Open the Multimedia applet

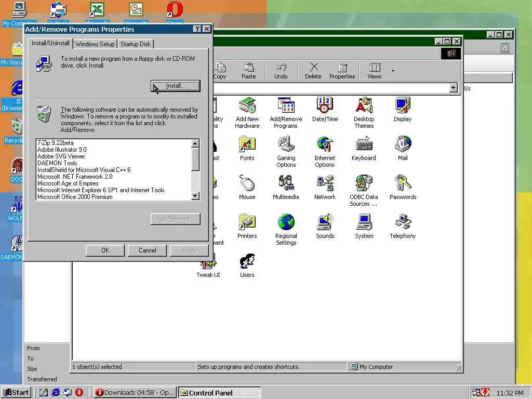click(x=286, y=188)
